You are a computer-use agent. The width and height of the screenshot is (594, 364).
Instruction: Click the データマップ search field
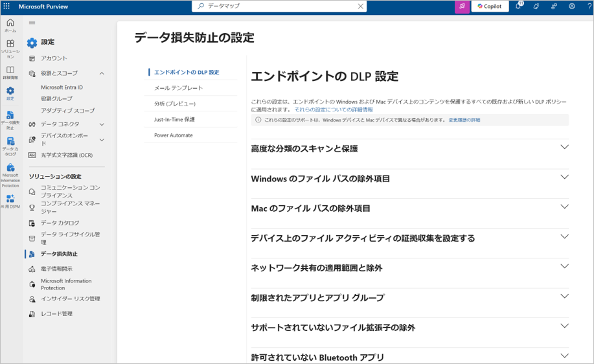coord(279,6)
